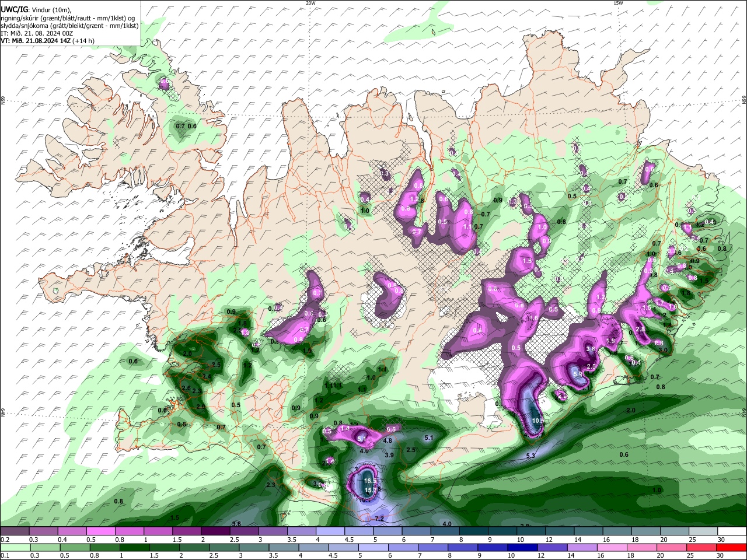Image resolution: width=747 pixels, height=560 pixels.
Task: Click the '3.9' value in the southern rain area
Action: pyautogui.click(x=390, y=455)
